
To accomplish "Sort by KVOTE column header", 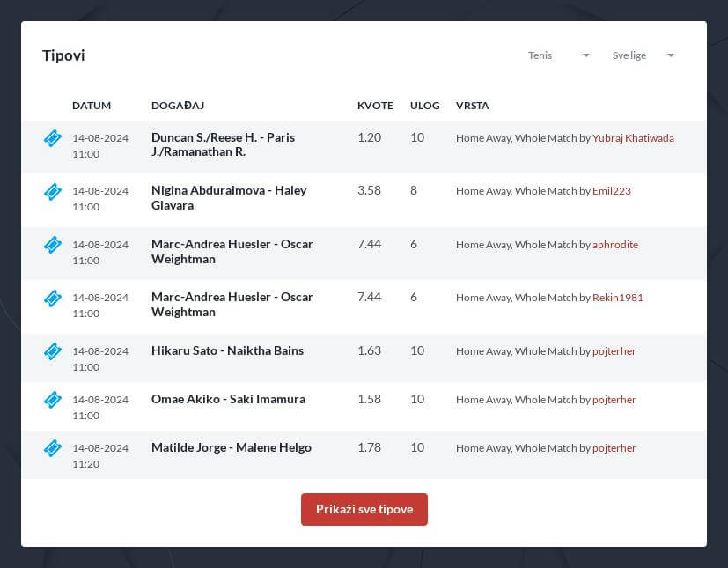I will tap(375, 106).
